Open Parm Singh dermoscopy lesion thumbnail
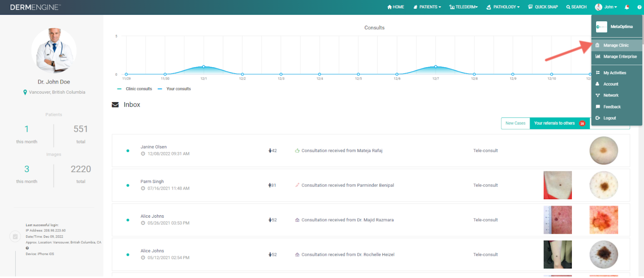Viewport: 644px width, 278px height. coord(604,185)
